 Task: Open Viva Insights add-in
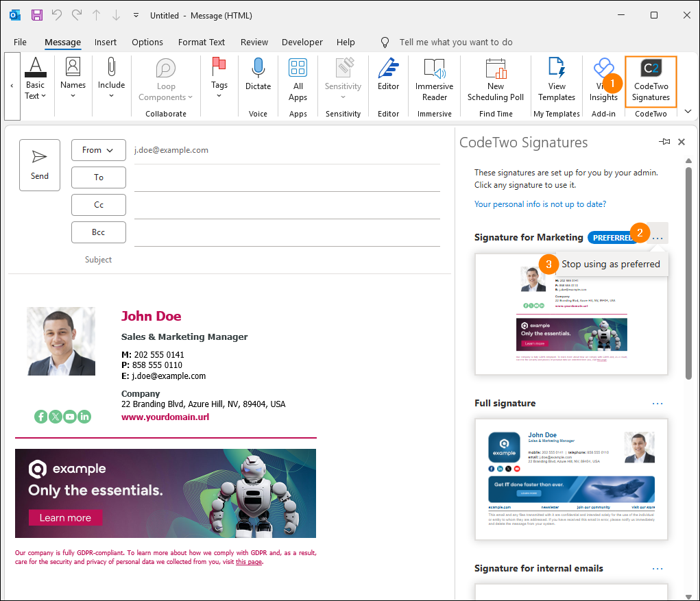[x=603, y=79]
